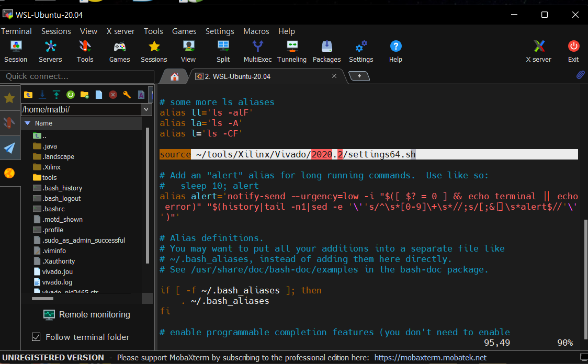Open the new tab plus button
Viewport: 588px width, 364px height.
pos(359,76)
